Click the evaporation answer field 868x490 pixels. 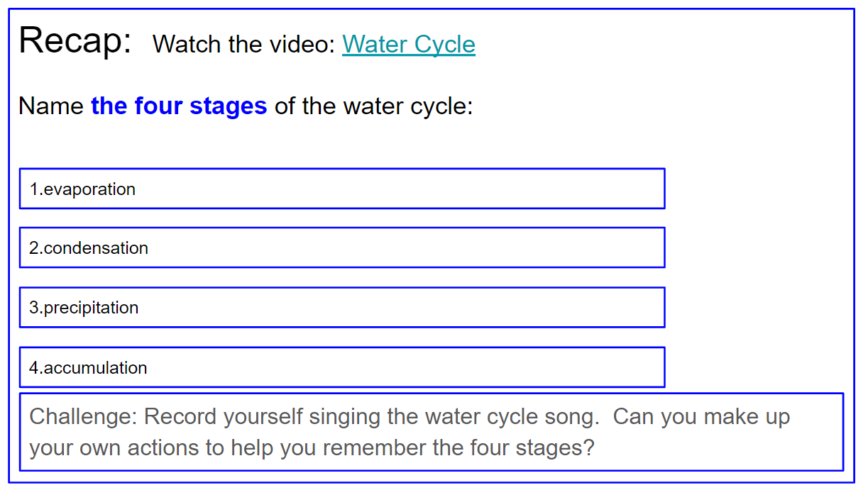tap(341, 189)
